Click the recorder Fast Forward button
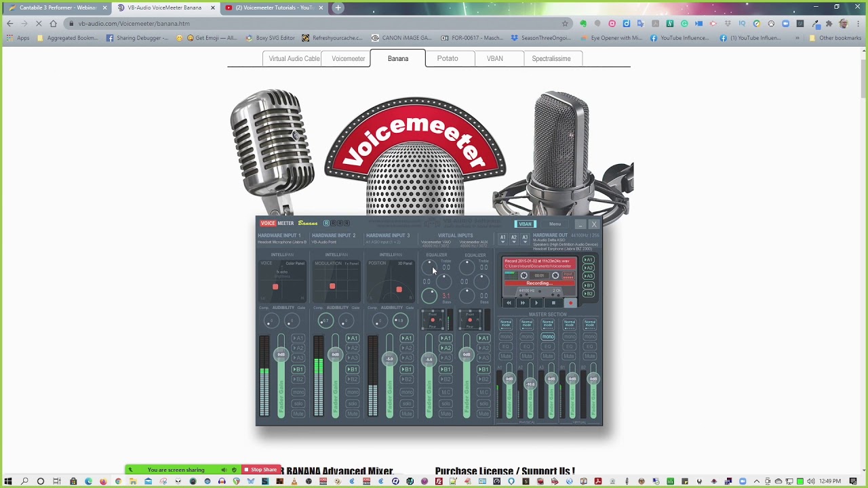 523,303
